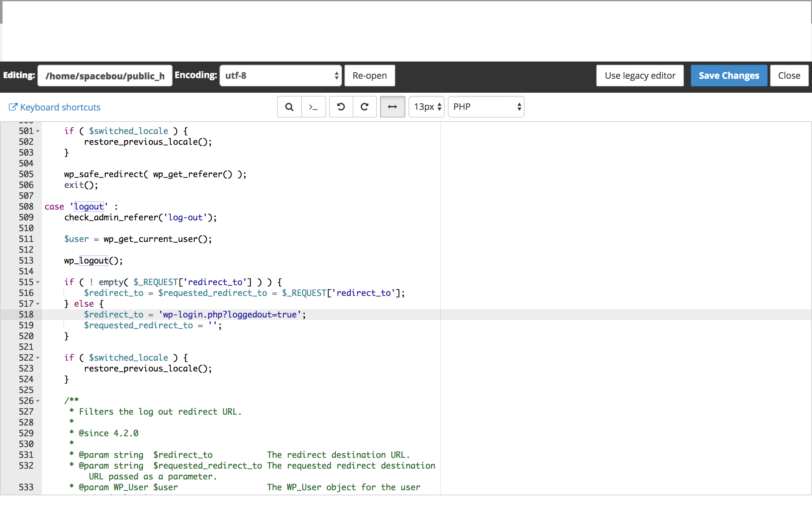
Task: Click the exit(); statement
Action: coord(81,185)
